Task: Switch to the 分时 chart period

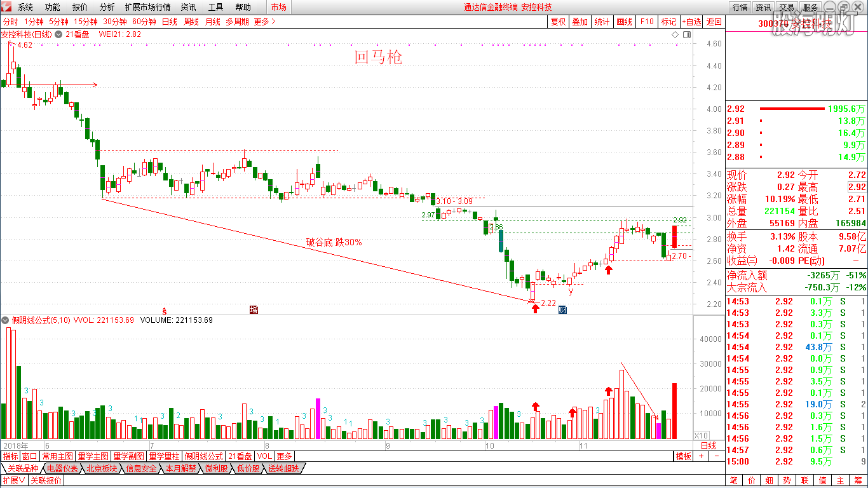Action: pos(10,22)
